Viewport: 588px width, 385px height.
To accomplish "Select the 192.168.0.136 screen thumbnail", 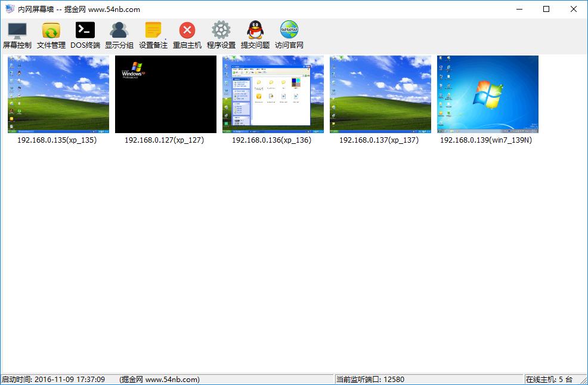I will 273,94.
